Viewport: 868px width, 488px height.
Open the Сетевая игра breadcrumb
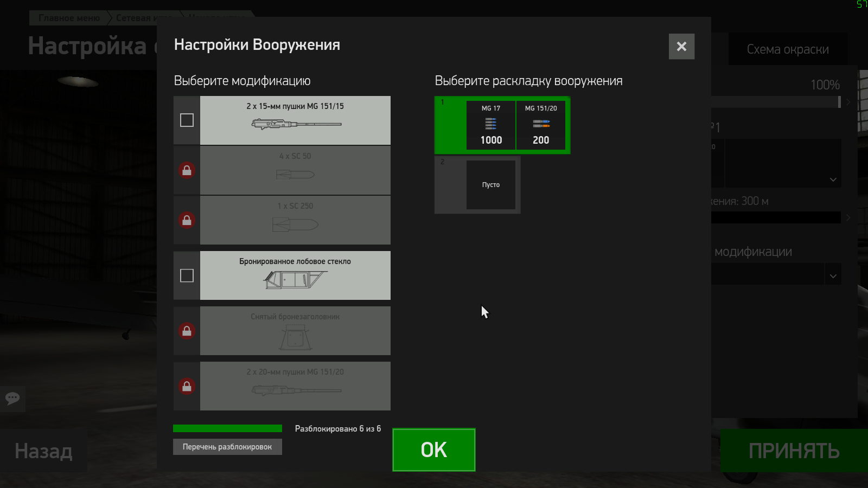pos(144,18)
